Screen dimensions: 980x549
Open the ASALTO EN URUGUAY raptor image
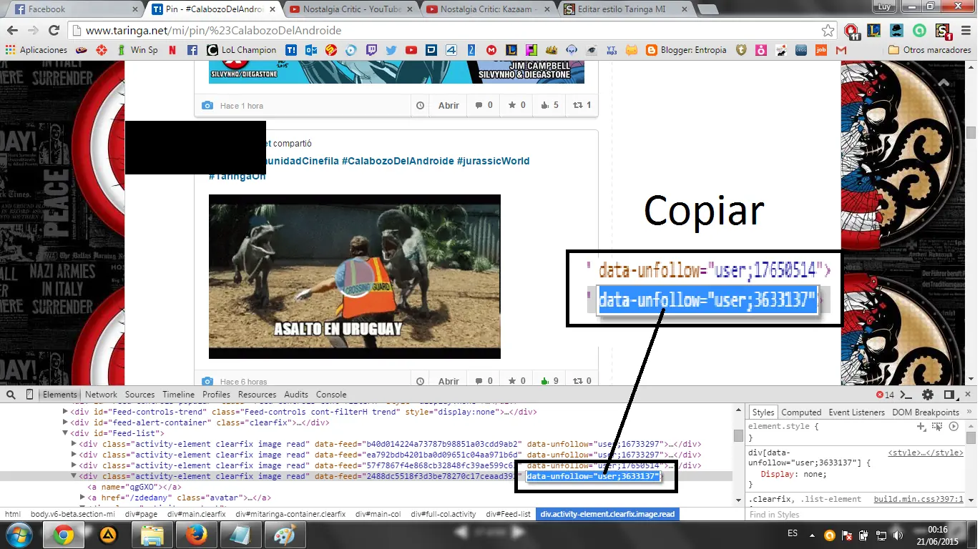(x=355, y=277)
